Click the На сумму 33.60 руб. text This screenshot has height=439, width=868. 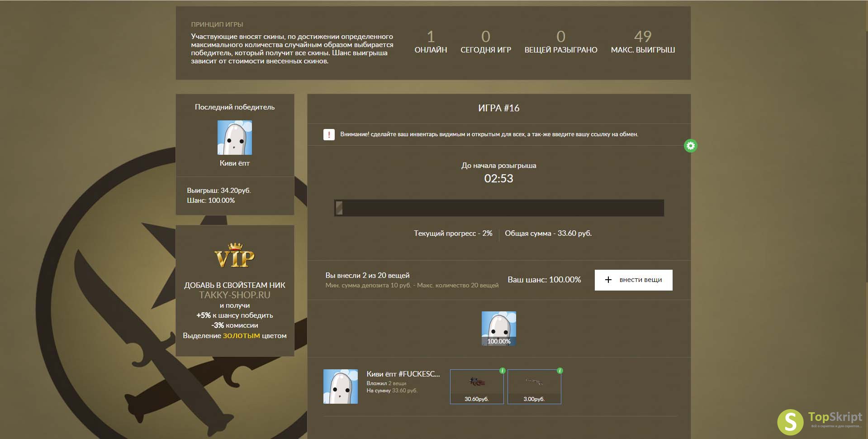click(392, 391)
